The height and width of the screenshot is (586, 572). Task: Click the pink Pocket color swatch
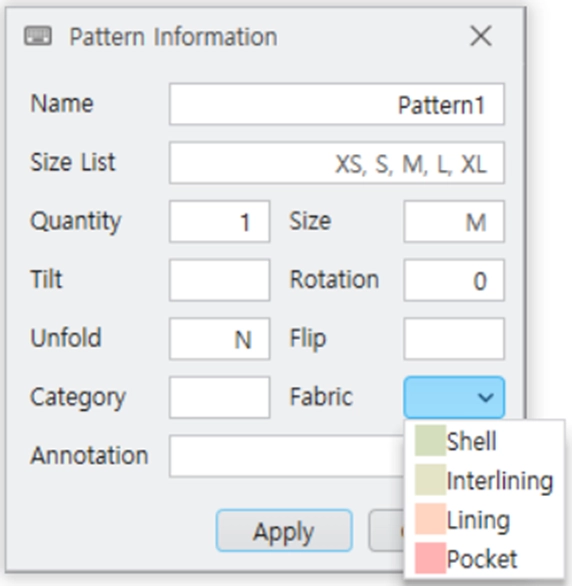coord(430,558)
